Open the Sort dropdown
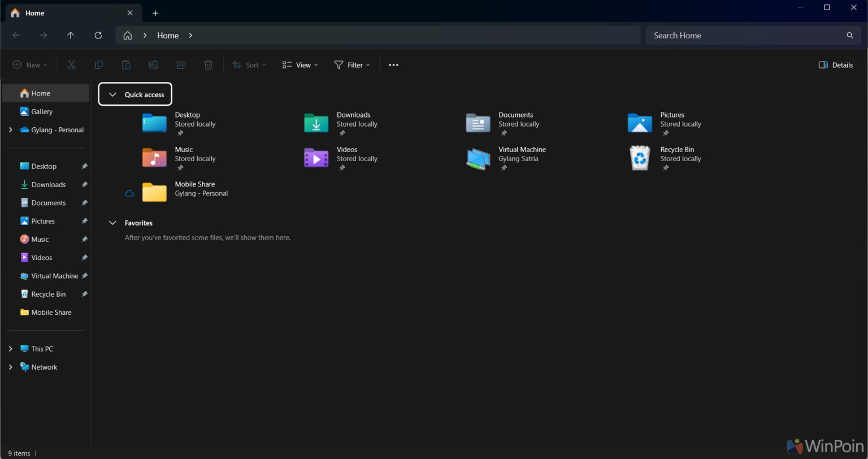The width and height of the screenshot is (868, 459). pos(249,64)
